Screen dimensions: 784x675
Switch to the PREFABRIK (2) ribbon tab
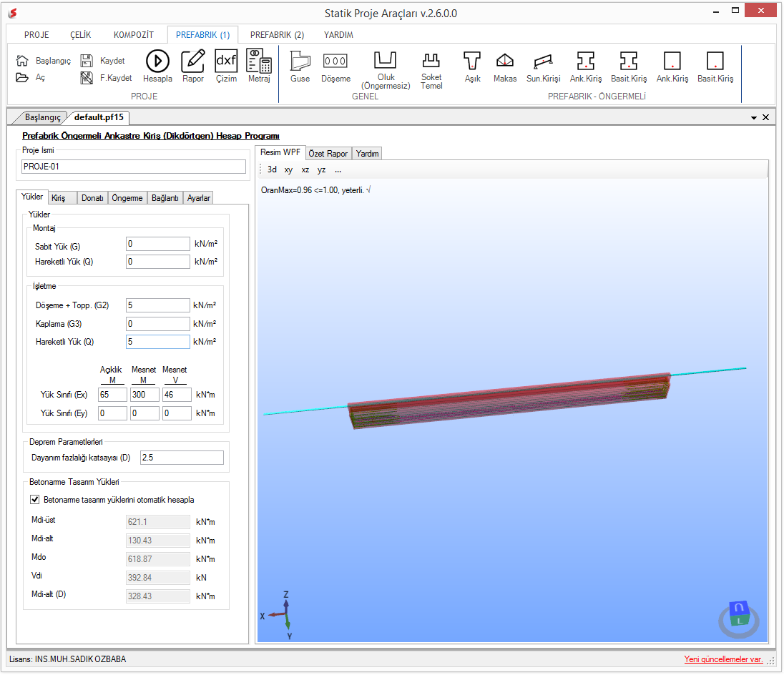[277, 35]
